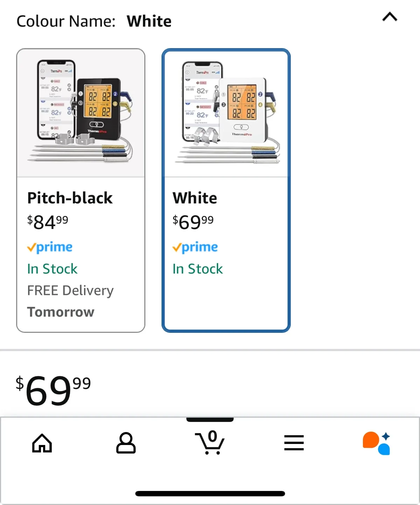The width and height of the screenshot is (420, 505).
Task: Select the White thermometer product image
Action: click(x=226, y=113)
